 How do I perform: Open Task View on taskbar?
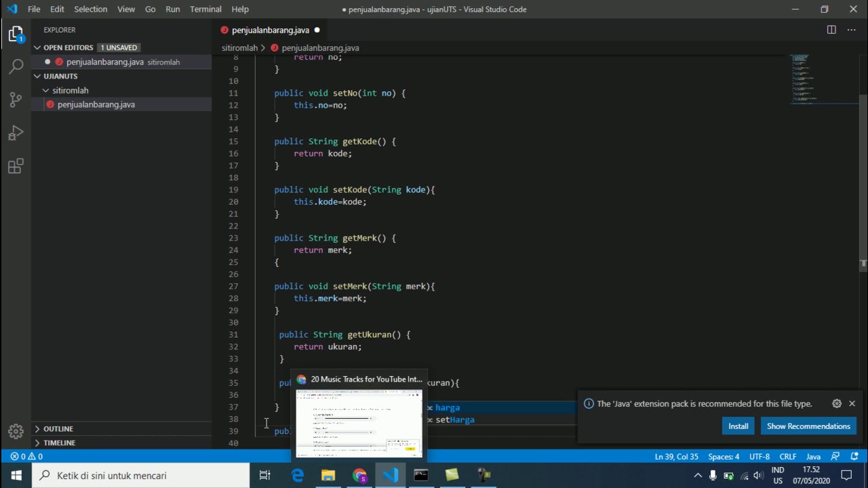coord(265,475)
